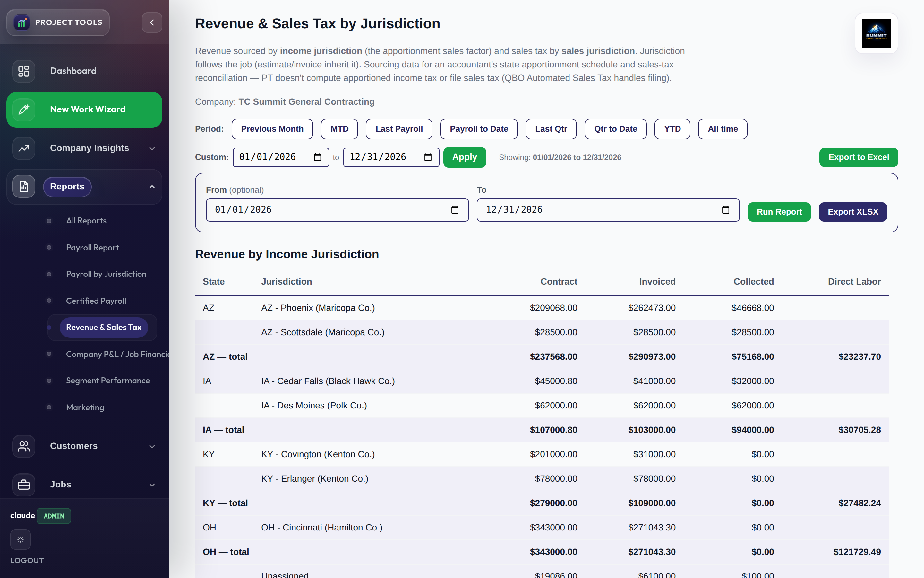Focus the Custom end date 12/31/2026 field
Image resolution: width=924 pixels, height=578 pixels.
tap(391, 157)
